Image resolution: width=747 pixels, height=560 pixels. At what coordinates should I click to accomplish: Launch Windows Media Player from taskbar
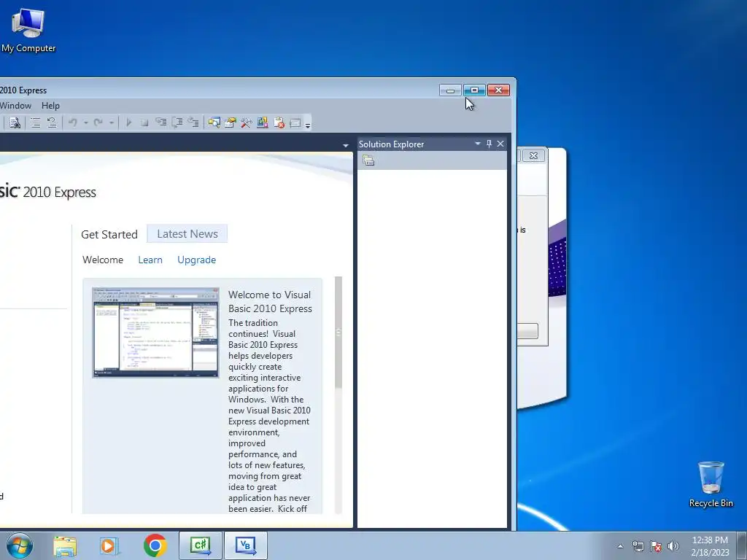109,545
